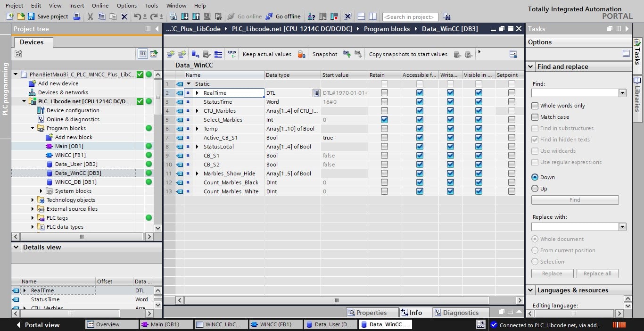The height and width of the screenshot is (331, 644).
Task: Expand all rows icon in DB toolbar
Action: 218,54
